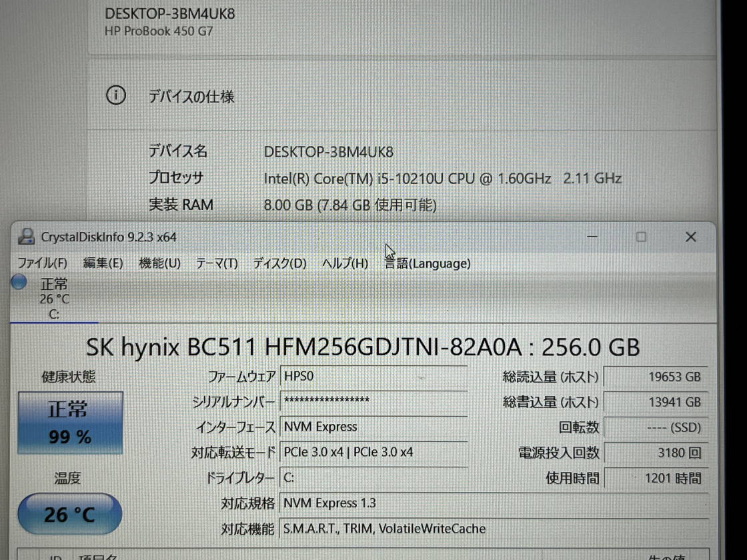Image resolution: width=747 pixels, height=560 pixels.
Task: Click the DESKTOP-3BM4UK8 header name in Settings
Action: [x=169, y=13]
